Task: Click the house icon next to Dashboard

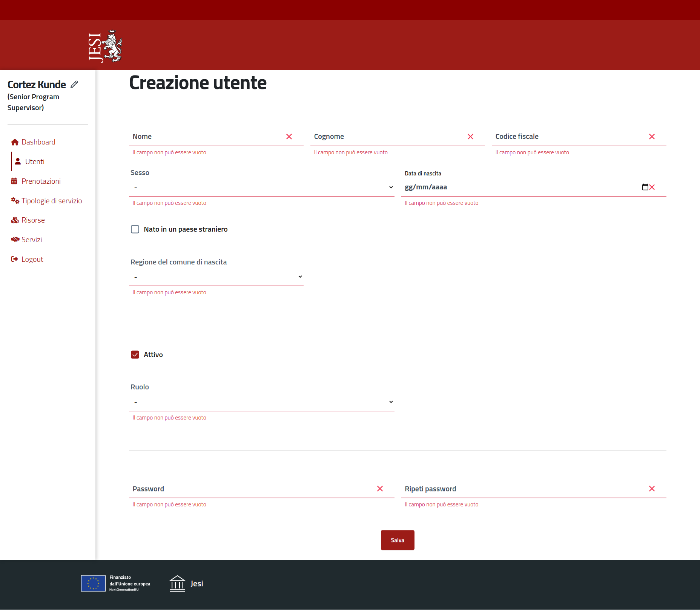Action: pos(15,142)
